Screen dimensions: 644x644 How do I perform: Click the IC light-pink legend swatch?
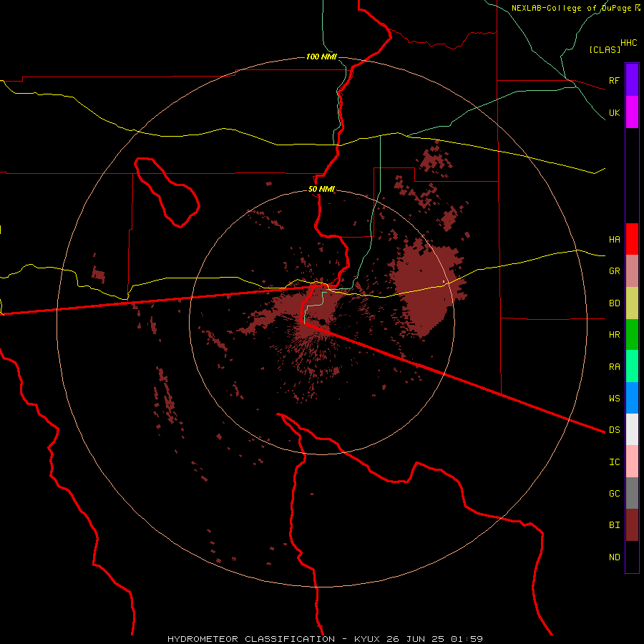pos(632,462)
